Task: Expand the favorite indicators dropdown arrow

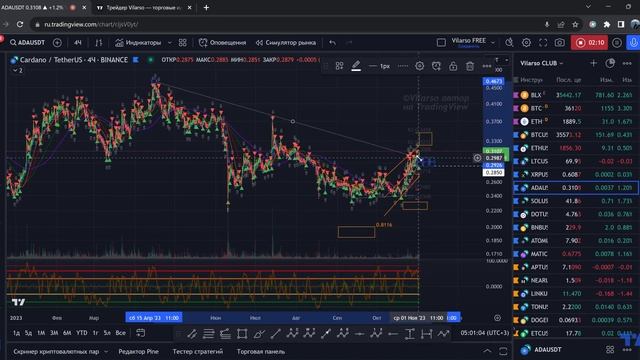Action: pos(170,42)
